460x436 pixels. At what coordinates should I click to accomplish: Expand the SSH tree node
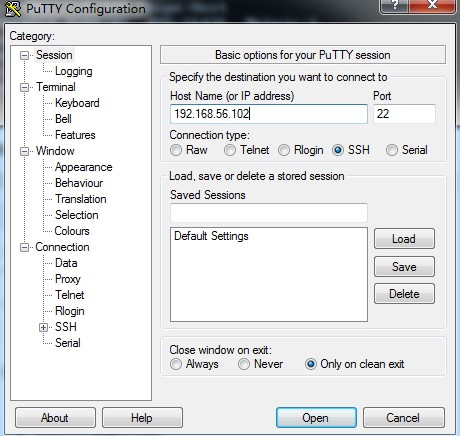point(43,327)
